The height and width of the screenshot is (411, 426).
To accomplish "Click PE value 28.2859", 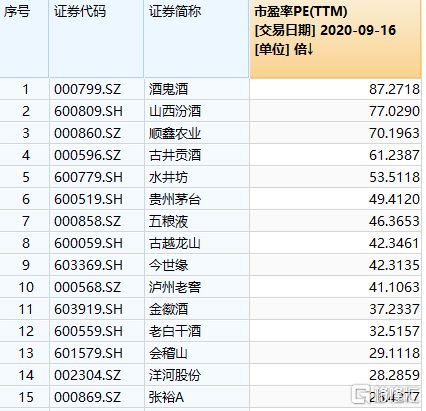I will coord(394,375).
